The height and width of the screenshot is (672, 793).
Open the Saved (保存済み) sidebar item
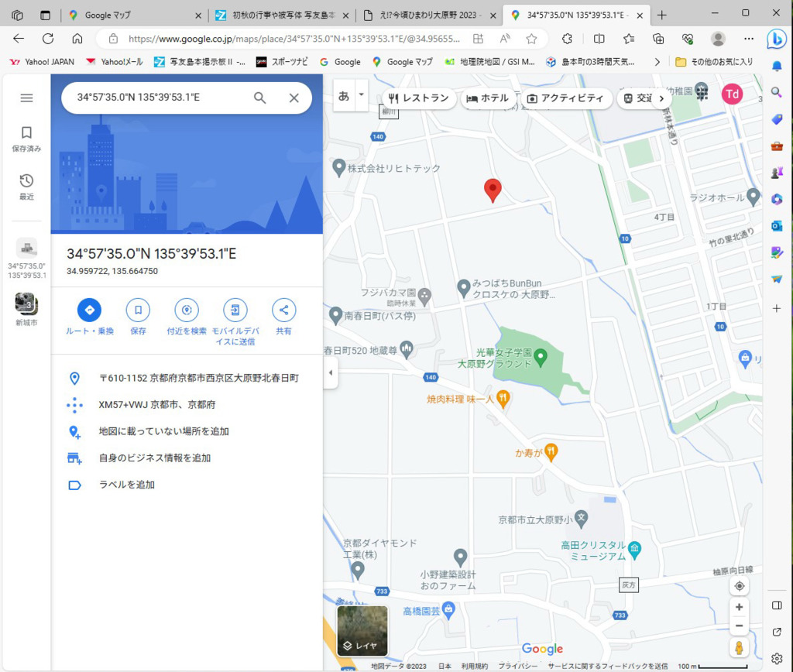(26, 139)
